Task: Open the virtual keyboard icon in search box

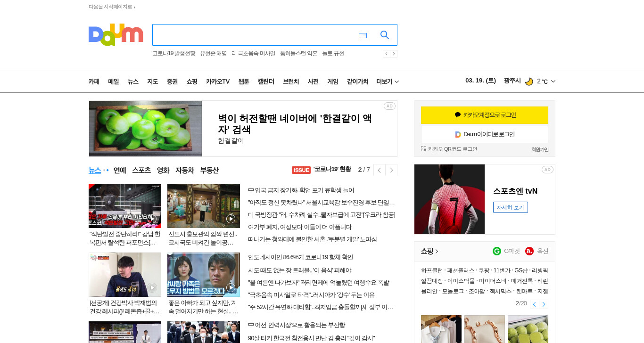Action: click(363, 35)
